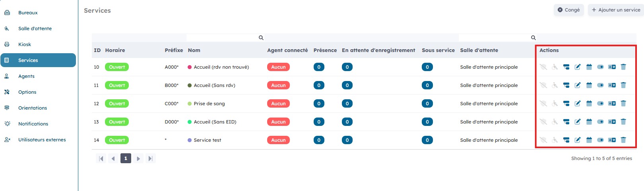Click the Ajouter un service button
Viewport: 644px width, 191px height.
(616, 10)
